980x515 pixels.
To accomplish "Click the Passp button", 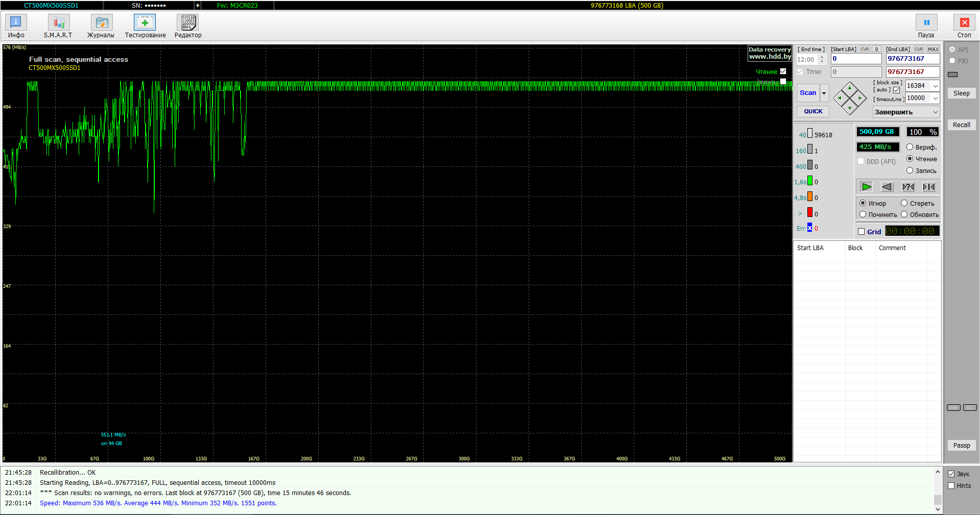I will (962, 446).
